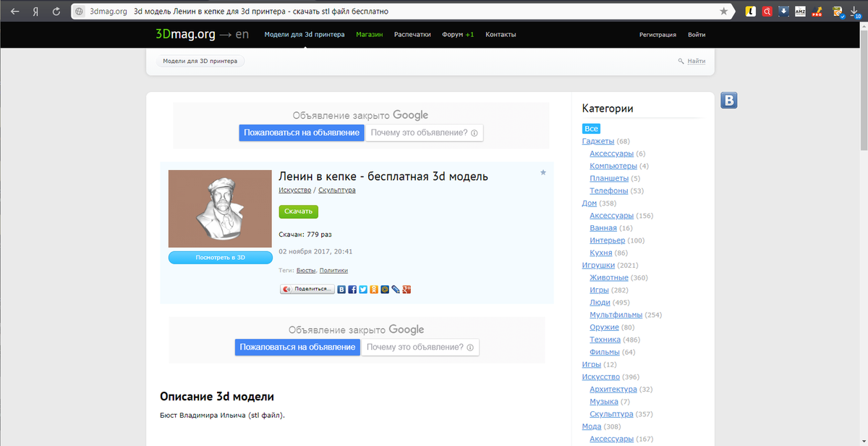Open the Мода category
Image resolution: width=868 pixels, height=446 pixels.
click(x=592, y=426)
